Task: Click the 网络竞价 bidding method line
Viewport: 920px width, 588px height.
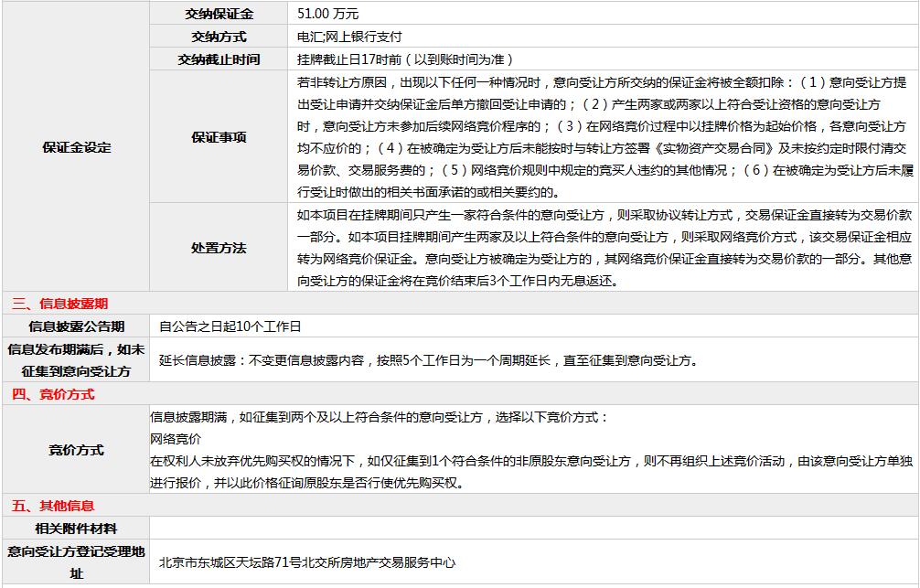Action: click(x=176, y=439)
